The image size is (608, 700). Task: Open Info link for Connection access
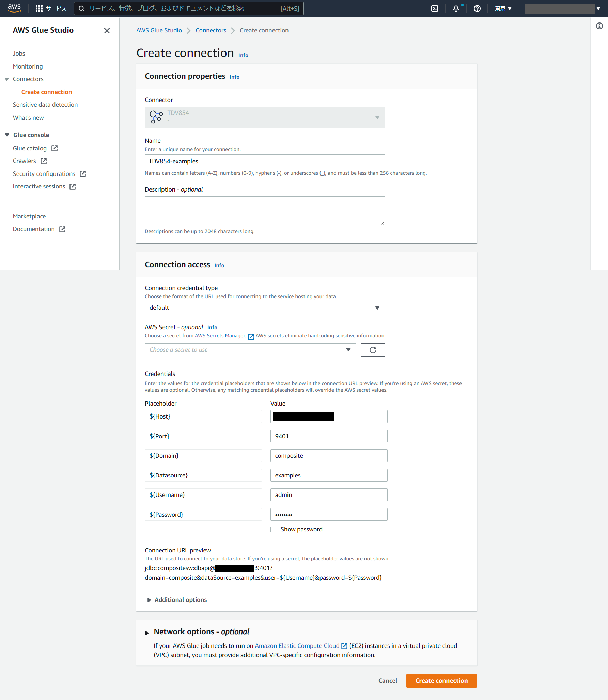coord(219,265)
